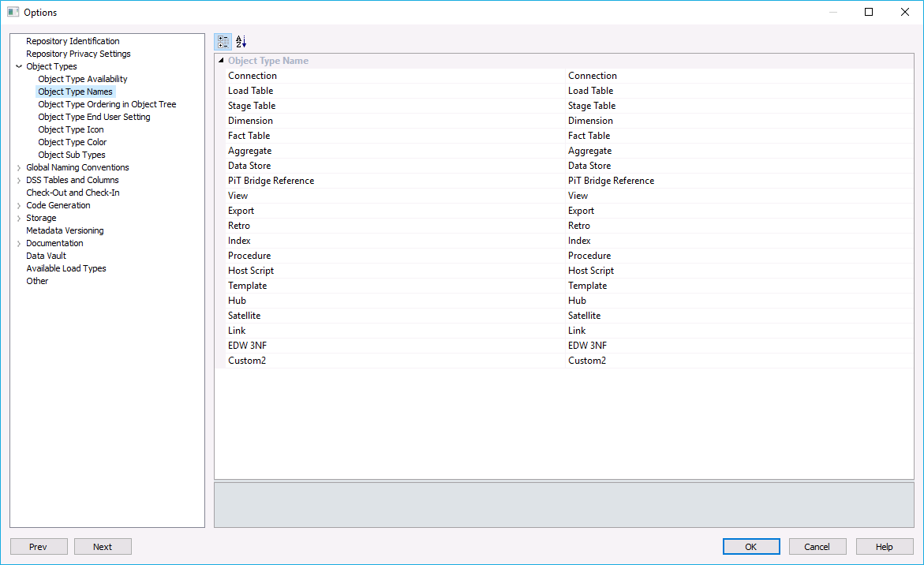This screenshot has height=565, width=924.
Task: Edit the Load Table name value
Action: click(739, 91)
